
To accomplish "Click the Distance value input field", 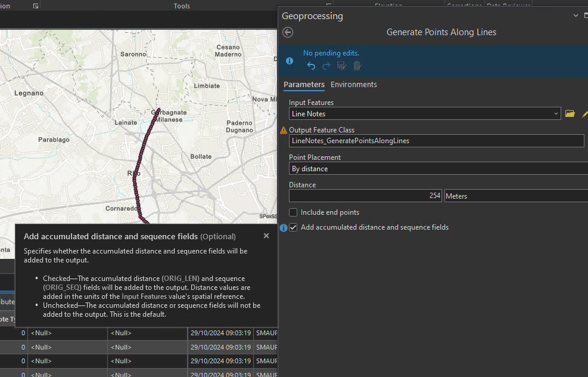I will coord(365,196).
